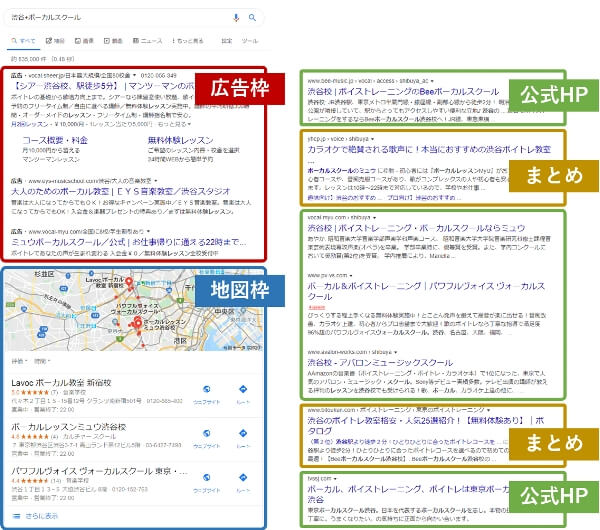Expand the arrow beside voice › shibuya URL
The width and height of the screenshot is (600, 530).
pos(372,139)
